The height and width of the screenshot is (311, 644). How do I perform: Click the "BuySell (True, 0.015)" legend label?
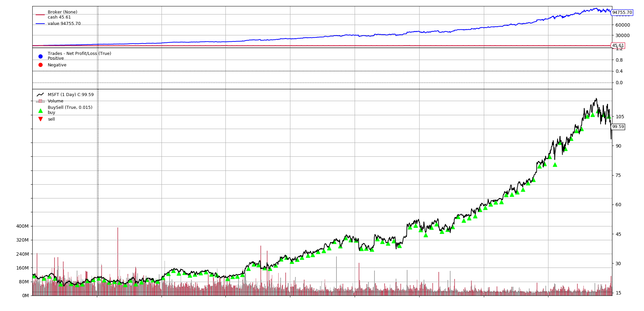(x=70, y=107)
